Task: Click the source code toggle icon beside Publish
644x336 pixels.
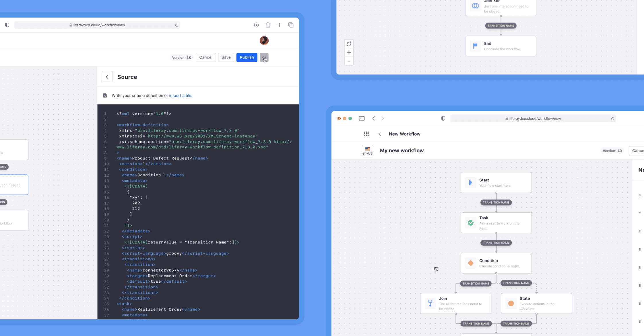Action: pyautogui.click(x=264, y=57)
